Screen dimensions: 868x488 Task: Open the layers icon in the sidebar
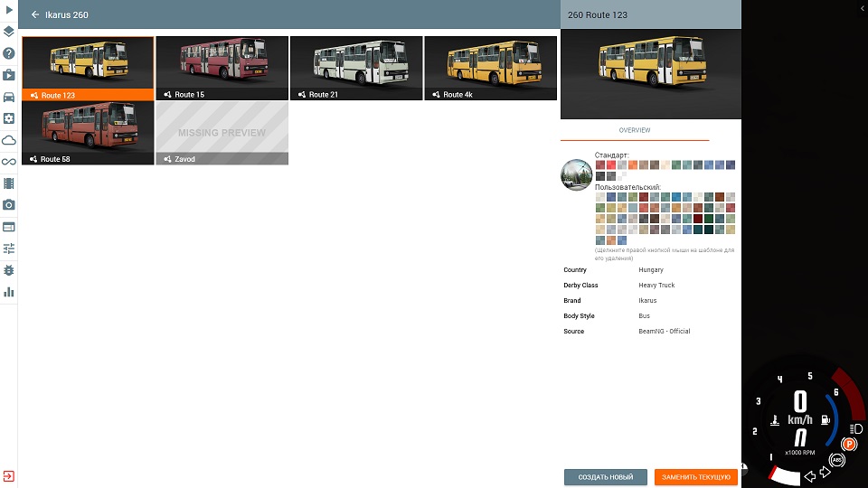(9, 32)
